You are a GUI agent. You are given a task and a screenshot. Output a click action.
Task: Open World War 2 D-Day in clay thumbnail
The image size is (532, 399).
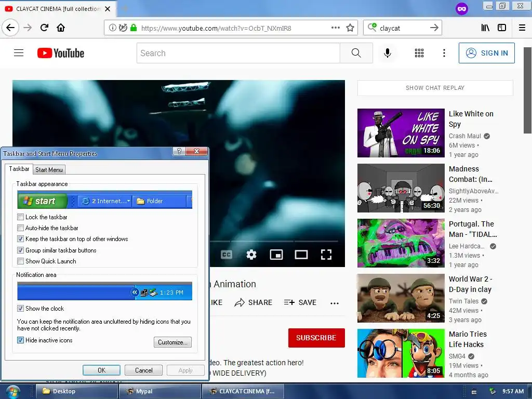[x=401, y=298]
